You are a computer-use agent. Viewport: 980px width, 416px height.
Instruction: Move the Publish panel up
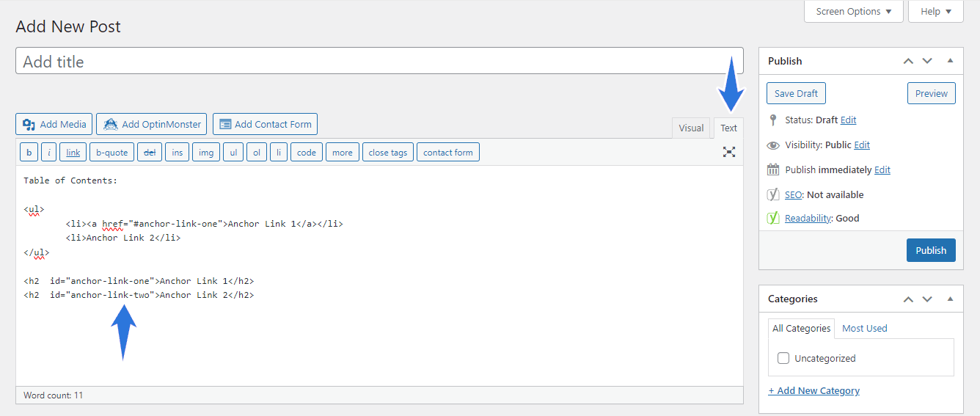908,61
